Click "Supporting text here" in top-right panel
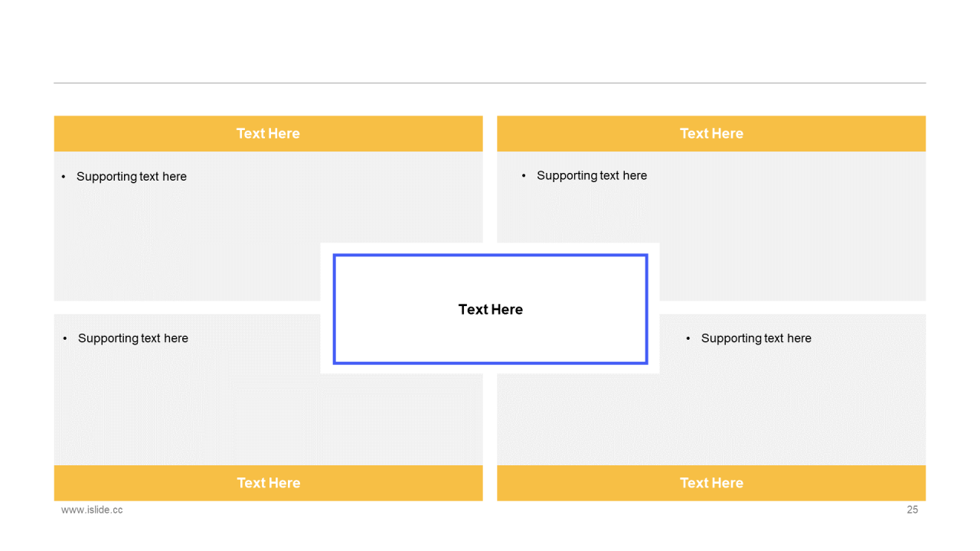The width and height of the screenshot is (980, 551). click(x=592, y=176)
